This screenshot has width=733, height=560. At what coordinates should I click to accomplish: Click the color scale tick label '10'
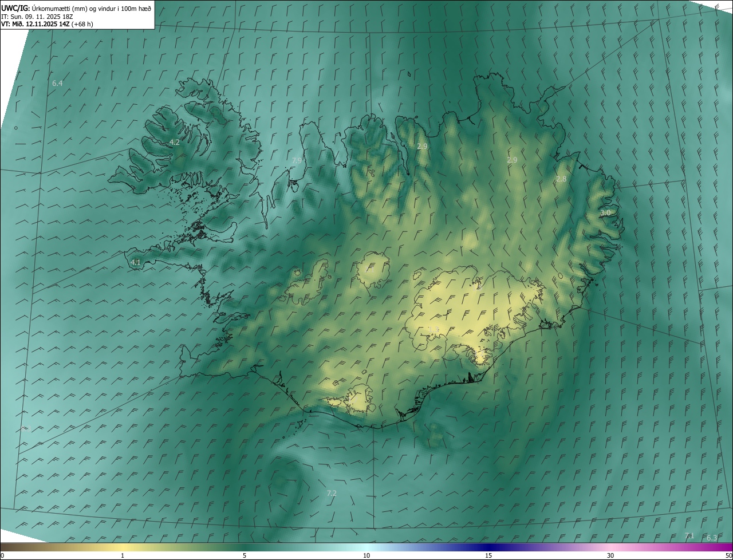[x=366, y=555]
